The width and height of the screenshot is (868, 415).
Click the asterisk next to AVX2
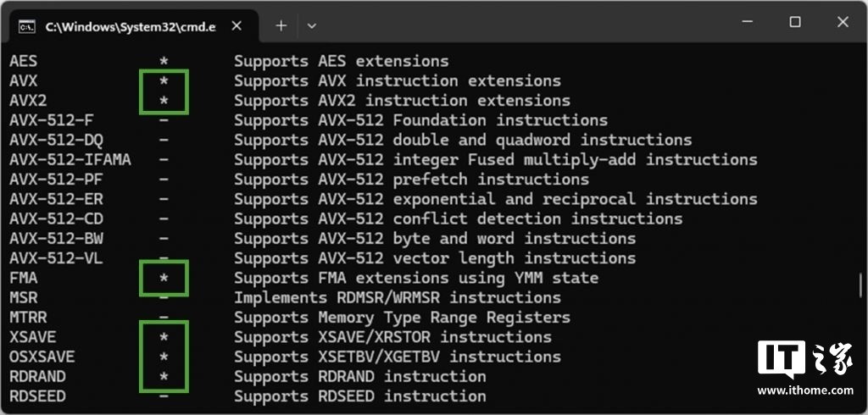coord(164,102)
